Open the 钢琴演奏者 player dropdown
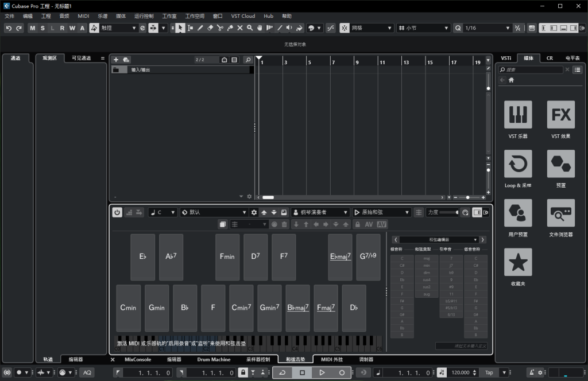This screenshot has height=381, width=588. [x=320, y=212]
